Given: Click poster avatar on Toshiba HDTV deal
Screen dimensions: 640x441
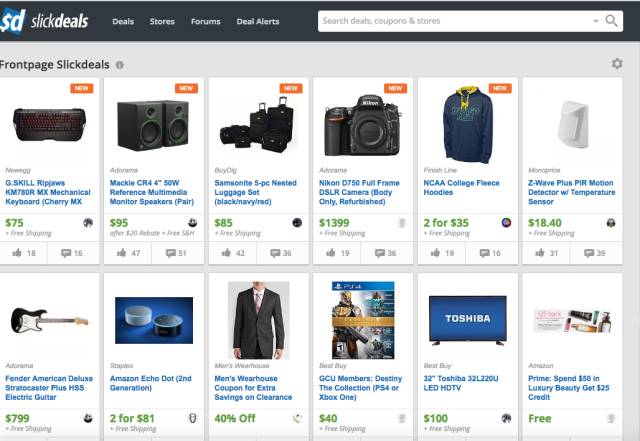Looking at the screenshot, I should [x=506, y=418].
